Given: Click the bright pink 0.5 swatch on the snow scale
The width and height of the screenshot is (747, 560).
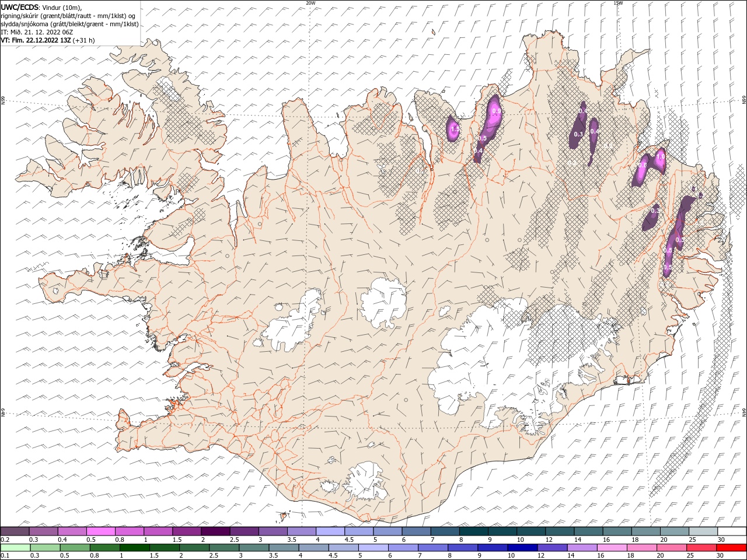Looking at the screenshot, I should point(100,531).
